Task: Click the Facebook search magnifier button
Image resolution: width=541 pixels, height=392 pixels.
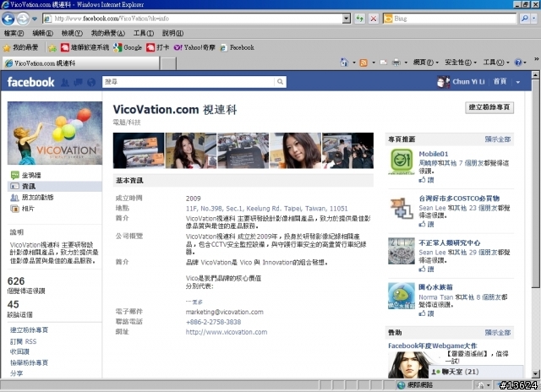Action: click(280, 82)
